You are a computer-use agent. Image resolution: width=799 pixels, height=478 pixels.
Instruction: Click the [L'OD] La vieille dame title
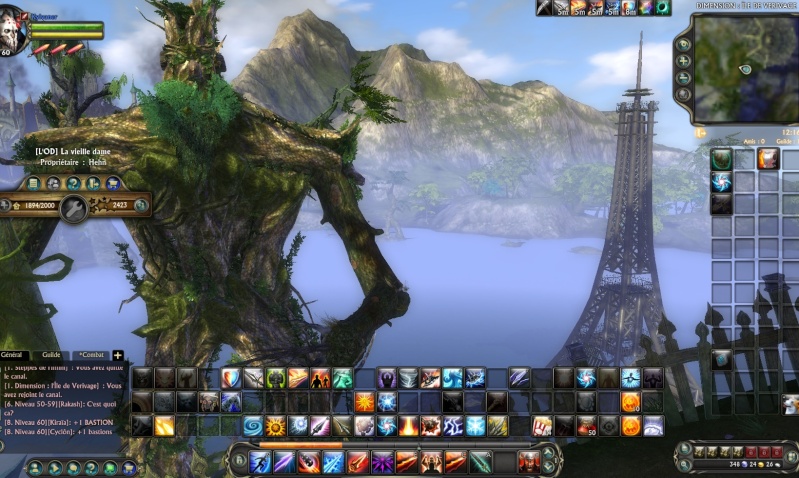[72, 151]
